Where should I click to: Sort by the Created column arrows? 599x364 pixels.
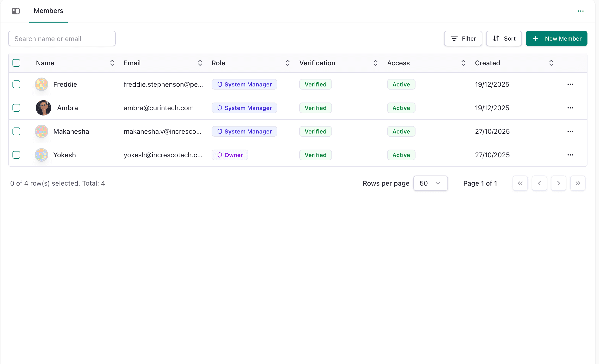[x=551, y=63]
